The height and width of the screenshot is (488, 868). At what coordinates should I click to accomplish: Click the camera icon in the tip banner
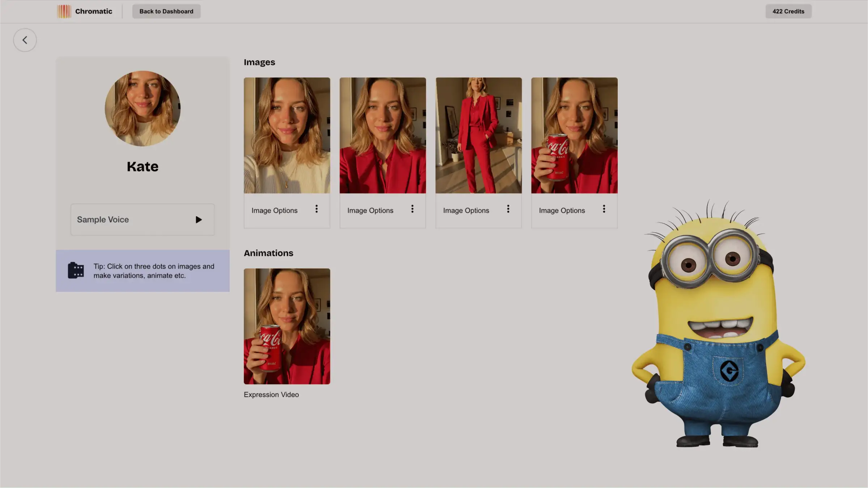pos(75,270)
